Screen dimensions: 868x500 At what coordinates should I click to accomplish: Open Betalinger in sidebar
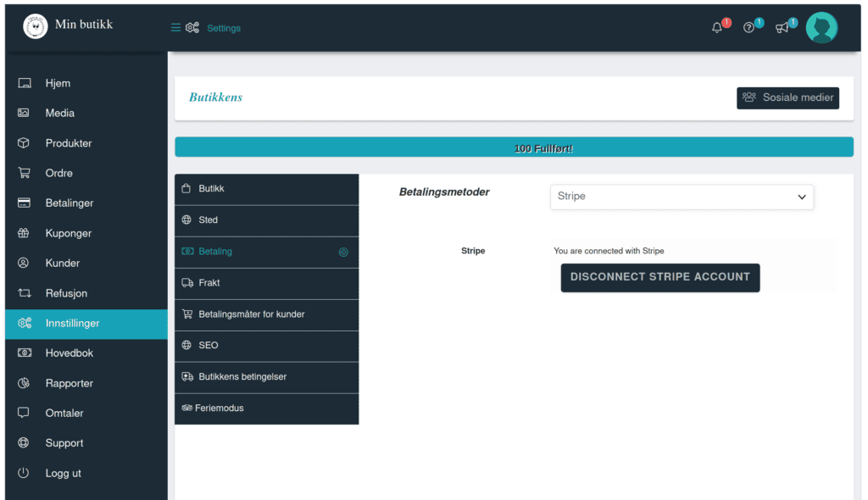[86, 203]
